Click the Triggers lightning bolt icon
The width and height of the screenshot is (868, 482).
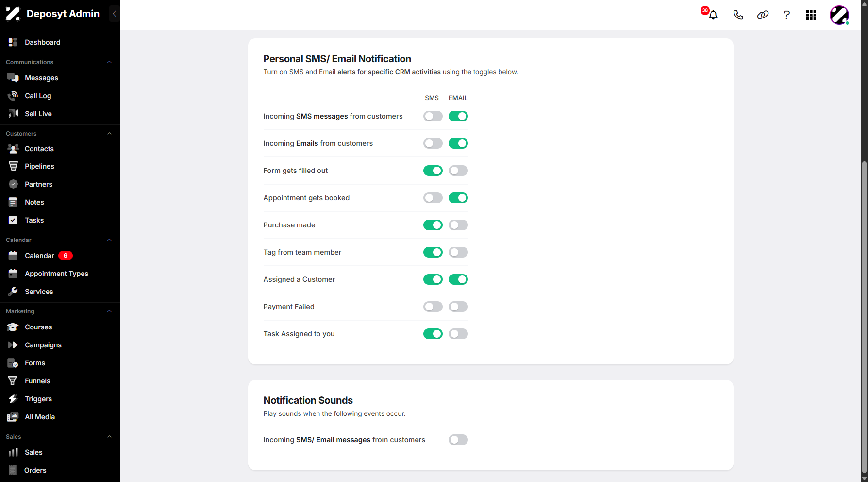click(13, 399)
